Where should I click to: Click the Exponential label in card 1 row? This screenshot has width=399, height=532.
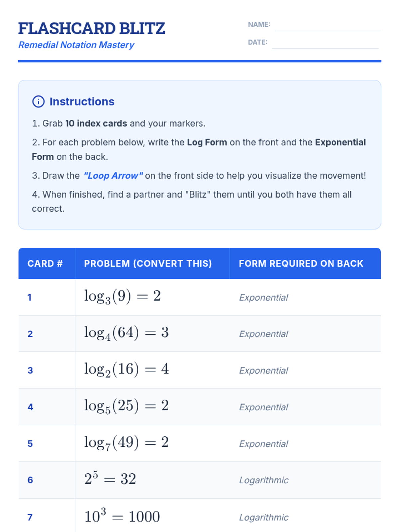(x=264, y=297)
